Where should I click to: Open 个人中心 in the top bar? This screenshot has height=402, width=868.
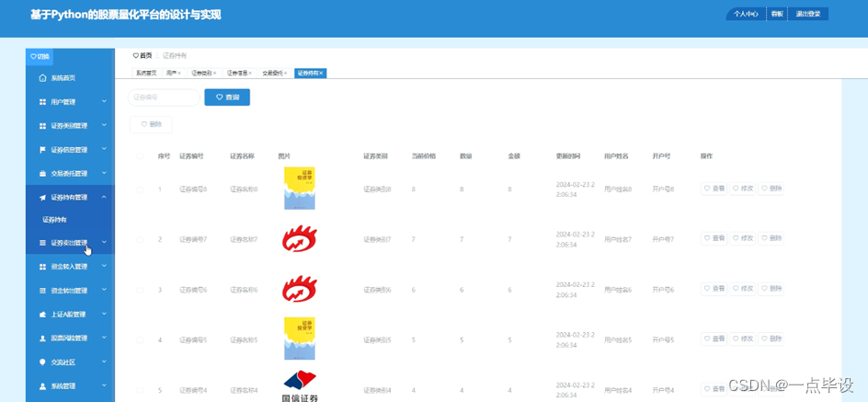pos(746,15)
